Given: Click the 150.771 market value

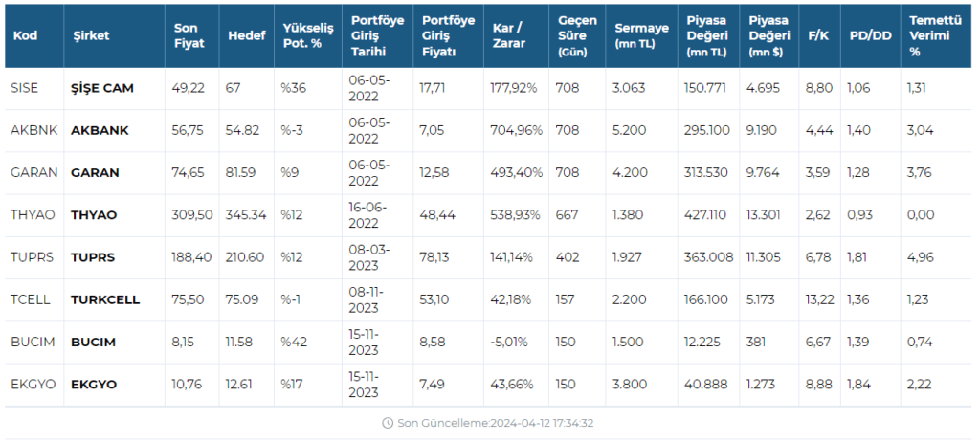Looking at the screenshot, I should tap(705, 88).
